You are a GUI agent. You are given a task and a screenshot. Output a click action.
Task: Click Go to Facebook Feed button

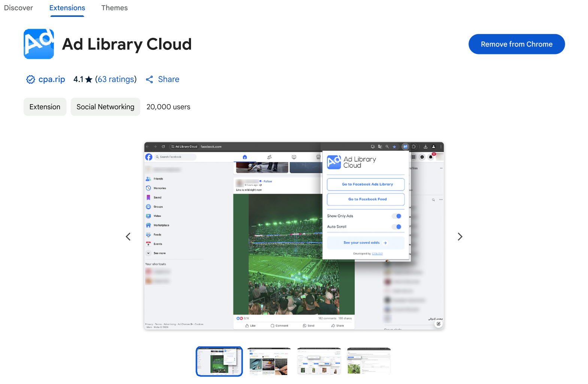coord(366,199)
